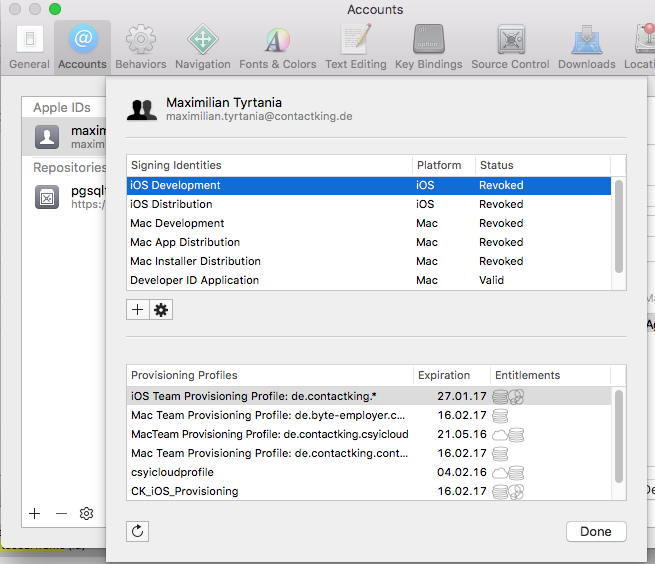Select the iOS Distribution signing identity

[369, 204]
